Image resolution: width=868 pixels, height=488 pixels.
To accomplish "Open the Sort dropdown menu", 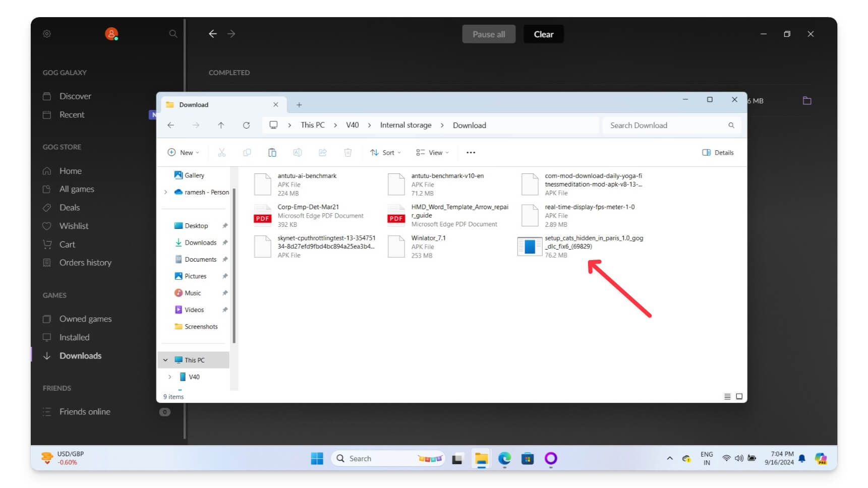I will click(x=386, y=152).
